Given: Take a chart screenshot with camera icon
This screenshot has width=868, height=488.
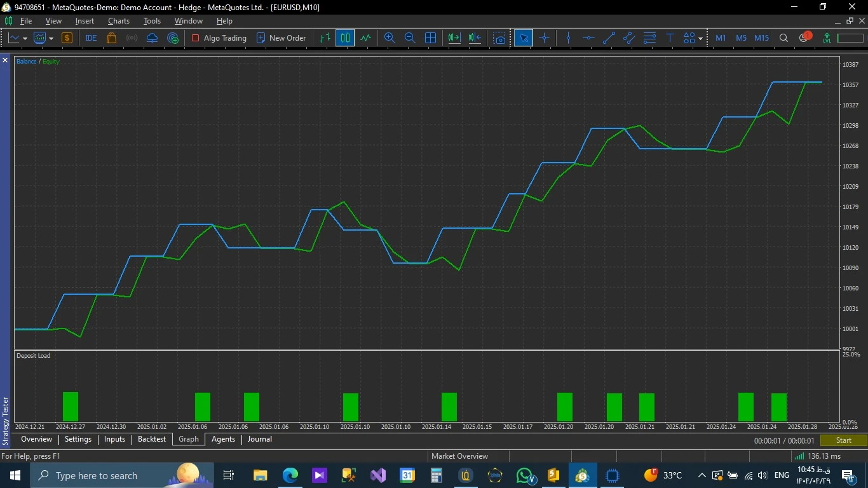Looking at the screenshot, I should coord(500,38).
